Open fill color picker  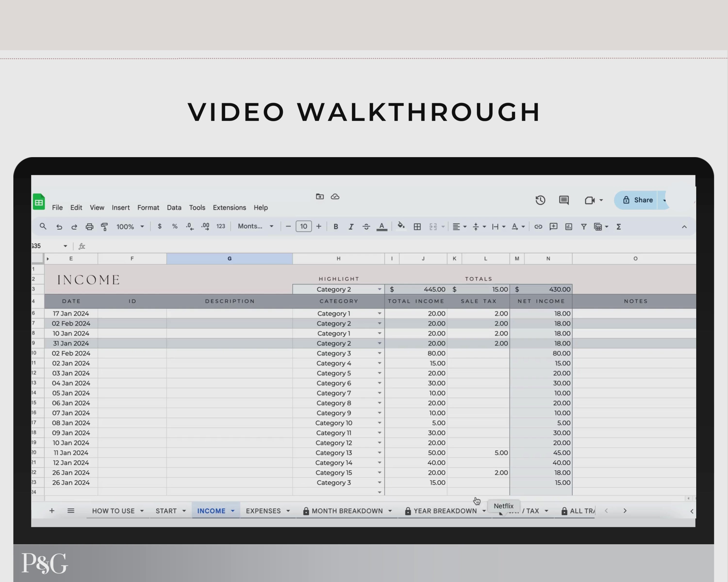401,226
